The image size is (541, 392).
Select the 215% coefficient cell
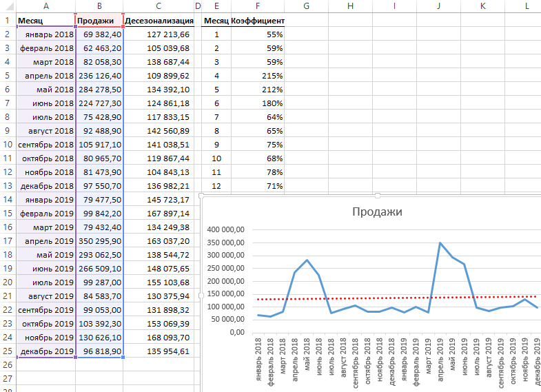pos(258,76)
